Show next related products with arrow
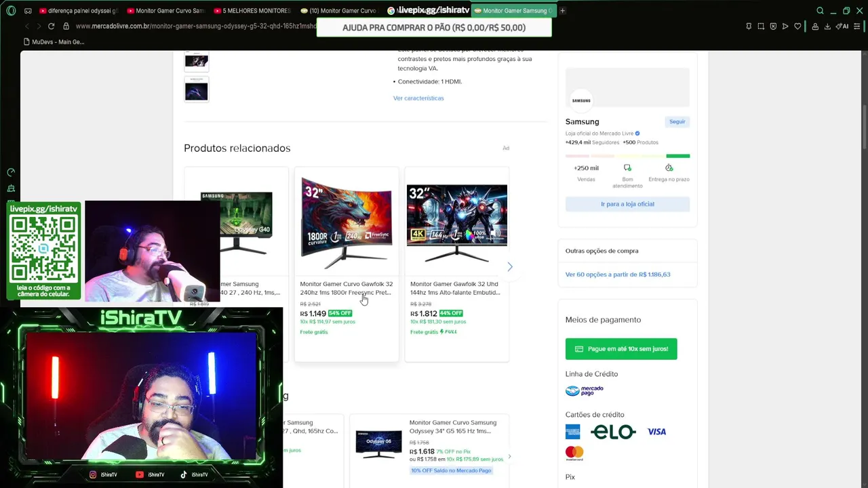The image size is (868, 488). pyautogui.click(x=510, y=267)
